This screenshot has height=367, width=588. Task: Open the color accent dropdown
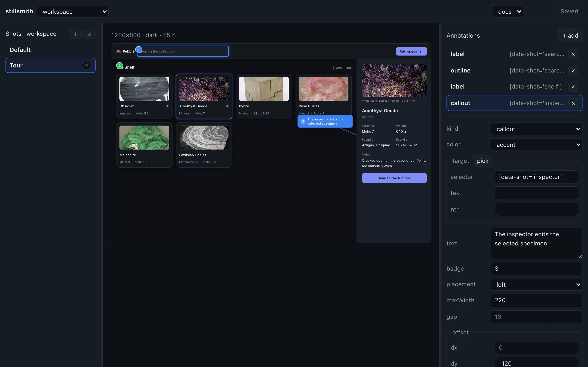tap(536, 145)
